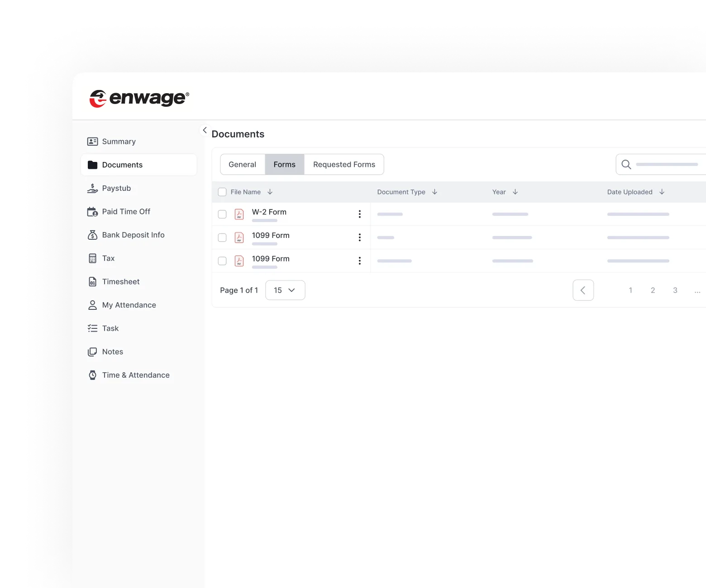Open the Timesheet icon in sidebar

click(92, 281)
